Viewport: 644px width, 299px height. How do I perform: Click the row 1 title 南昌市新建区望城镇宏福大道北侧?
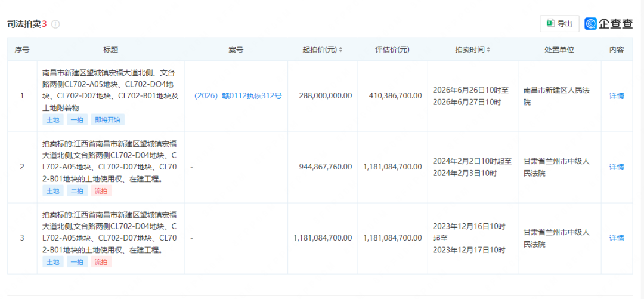tap(110, 91)
